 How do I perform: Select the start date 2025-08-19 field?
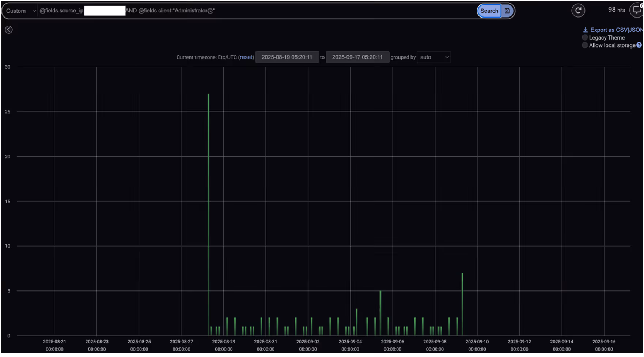287,57
